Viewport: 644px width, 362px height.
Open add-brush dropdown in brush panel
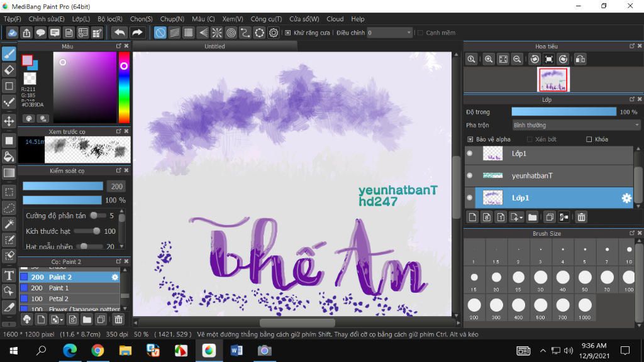click(x=57, y=319)
